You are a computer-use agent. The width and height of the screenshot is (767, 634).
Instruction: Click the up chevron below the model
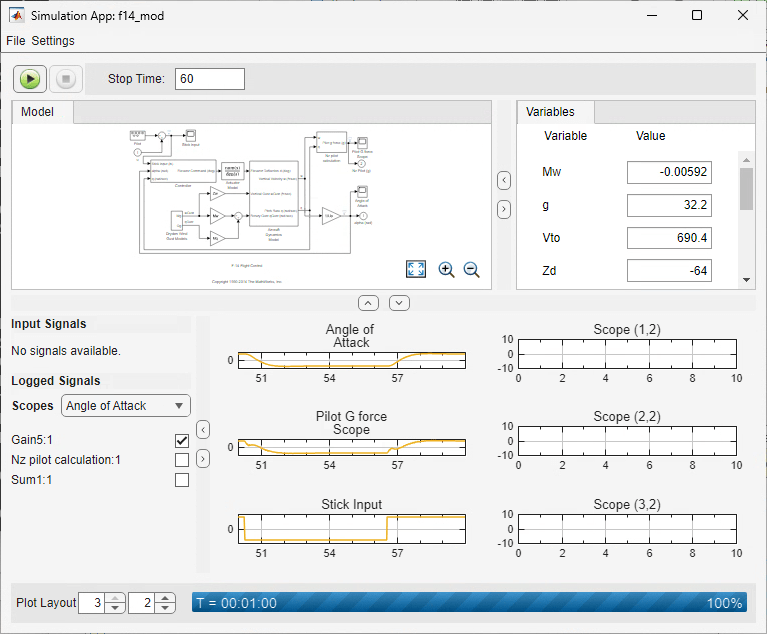tap(368, 302)
